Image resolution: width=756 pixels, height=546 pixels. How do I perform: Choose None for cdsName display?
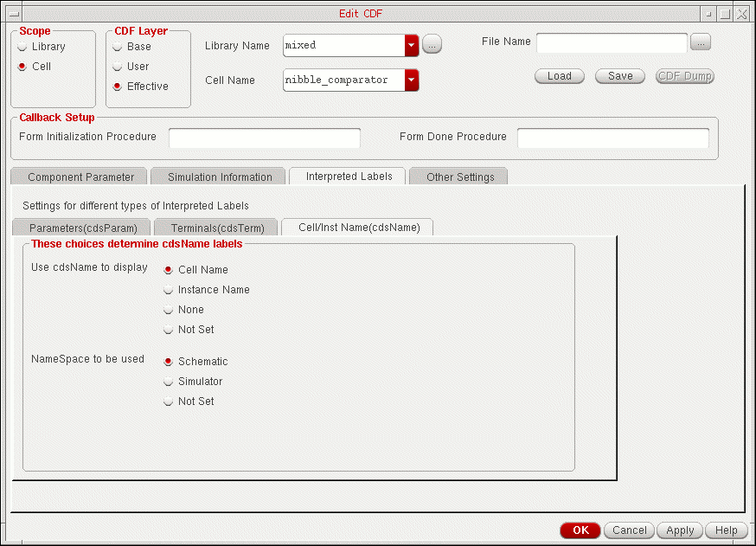click(x=169, y=310)
